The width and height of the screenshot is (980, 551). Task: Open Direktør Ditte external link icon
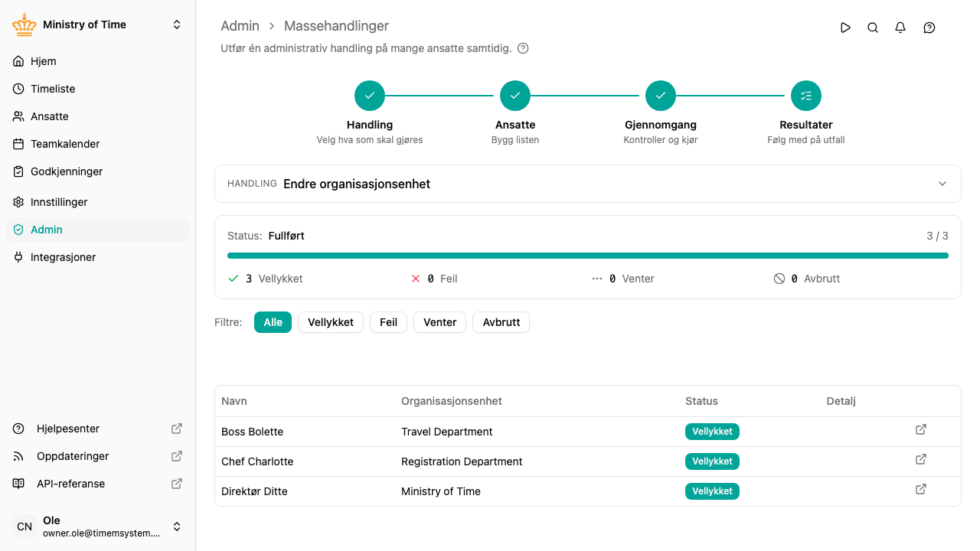[x=921, y=489]
